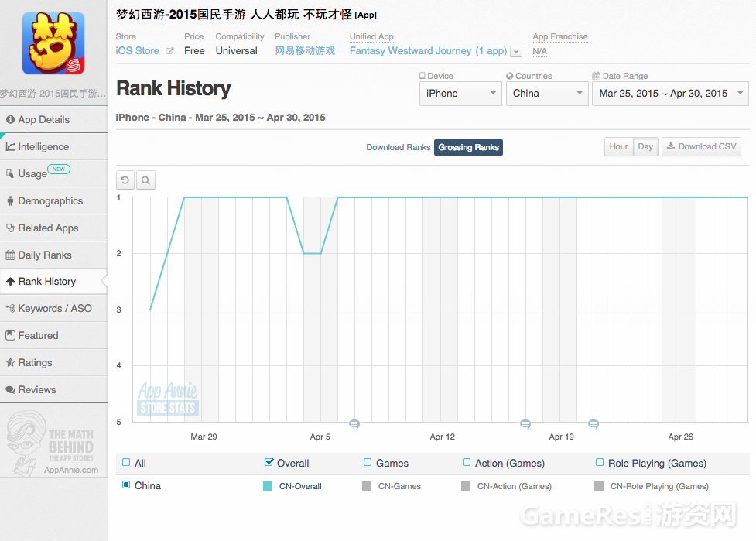Image resolution: width=756 pixels, height=541 pixels.
Task: Click the App Details info icon
Action: click(10, 120)
